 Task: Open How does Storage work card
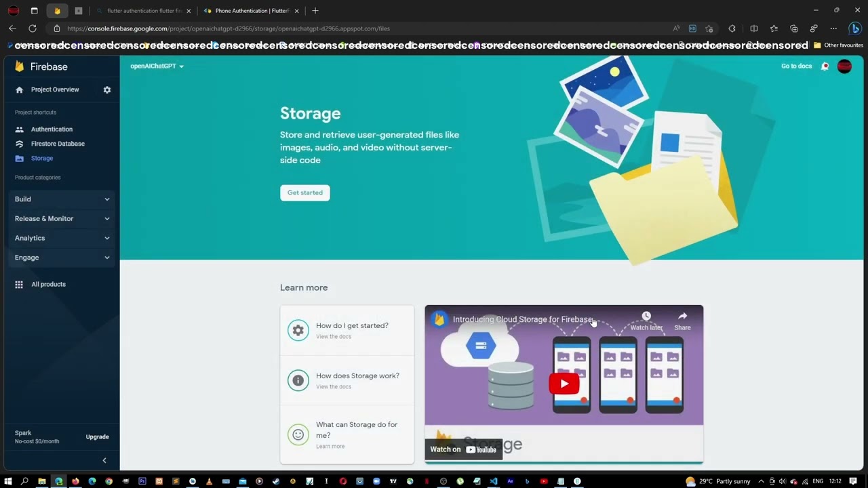347,380
